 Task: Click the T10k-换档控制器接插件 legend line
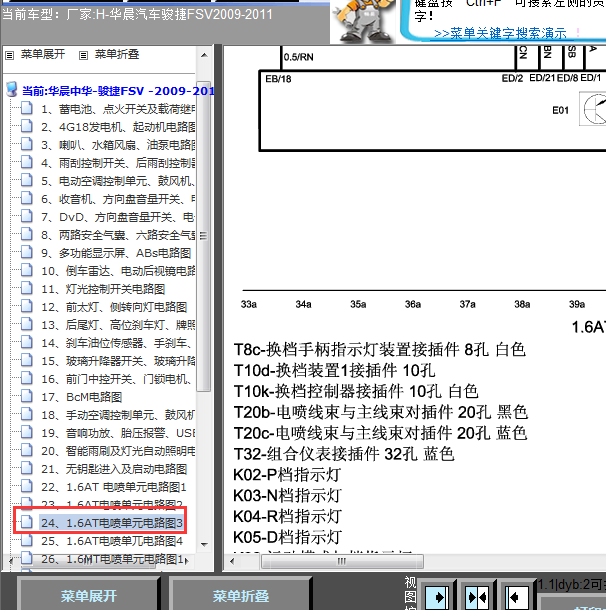(356, 391)
